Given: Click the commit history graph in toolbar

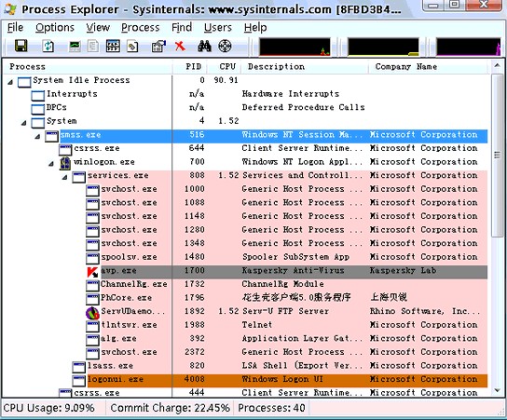Looking at the screenshot, I should (383, 47).
